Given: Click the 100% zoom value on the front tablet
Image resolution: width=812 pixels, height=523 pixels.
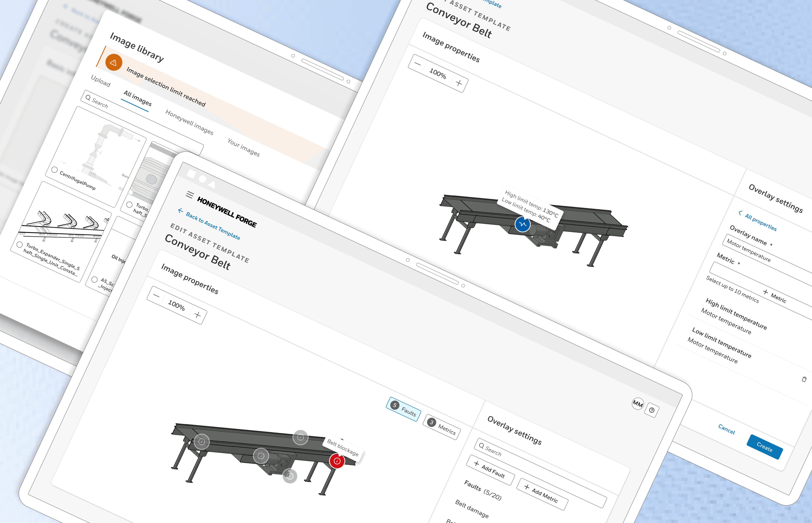Looking at the screenshot, I should 177,305.
